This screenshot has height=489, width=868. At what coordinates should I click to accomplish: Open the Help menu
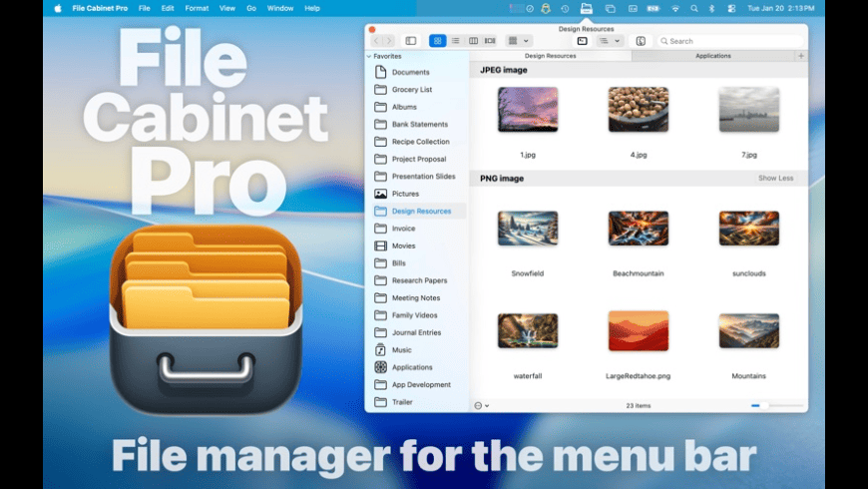312,8
